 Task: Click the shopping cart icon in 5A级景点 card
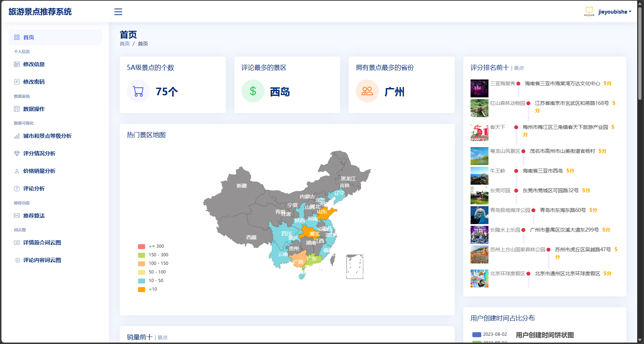138,91
